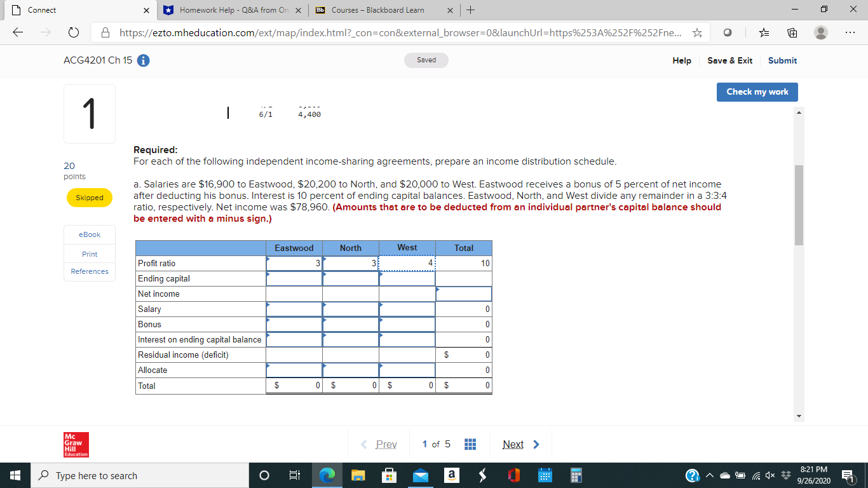The width and height of the screenshot is (868, 488).
Task: Open the eBook resource
Action: tap(90, 234)
